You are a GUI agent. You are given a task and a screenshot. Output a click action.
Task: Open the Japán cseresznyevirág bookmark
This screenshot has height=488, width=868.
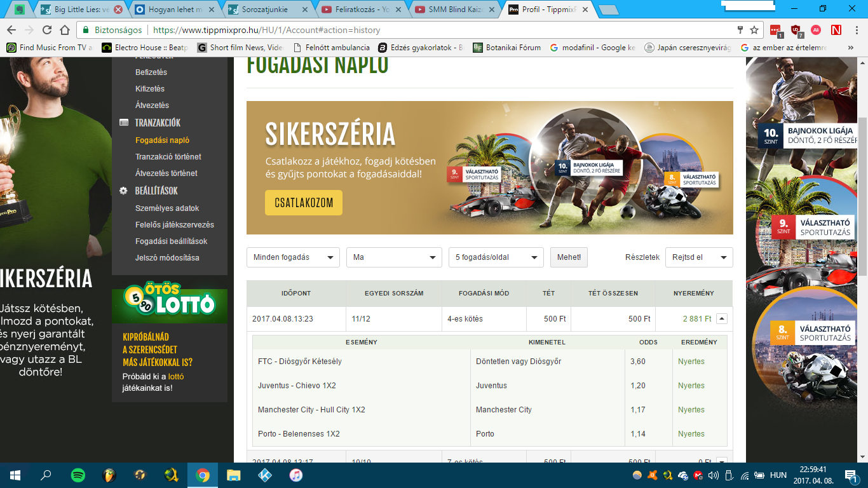pos(688,48)
